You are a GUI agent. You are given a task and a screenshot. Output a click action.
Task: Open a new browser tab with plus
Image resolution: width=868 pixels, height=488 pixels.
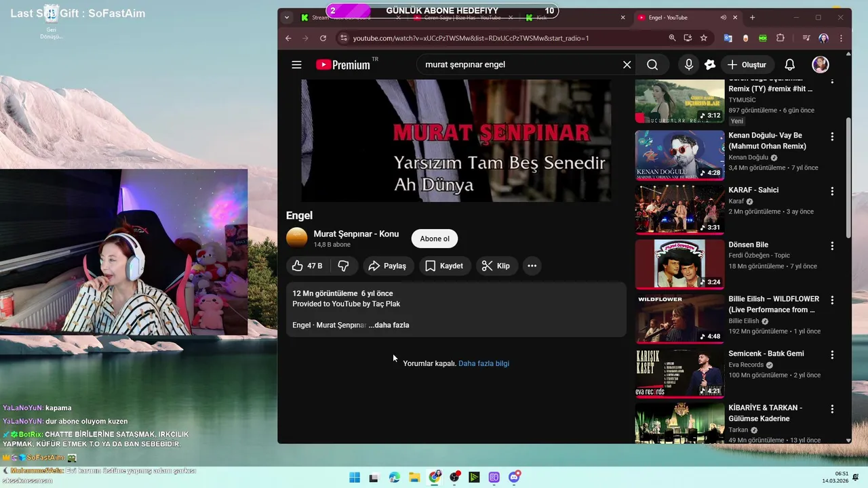point(752,18)
